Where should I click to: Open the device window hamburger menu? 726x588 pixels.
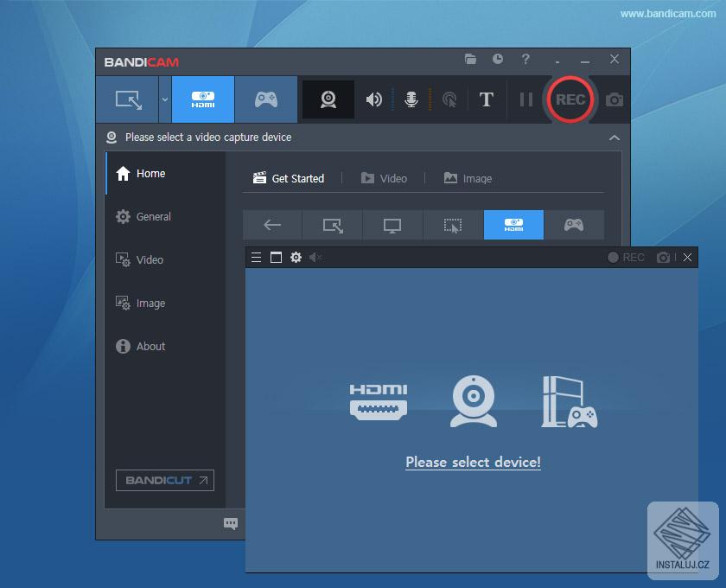pyautogui.click(x=256, y=257)
